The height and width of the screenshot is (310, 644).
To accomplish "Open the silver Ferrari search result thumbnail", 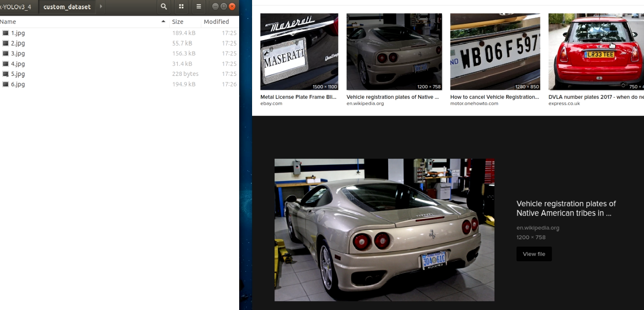I will pos(394,52).
